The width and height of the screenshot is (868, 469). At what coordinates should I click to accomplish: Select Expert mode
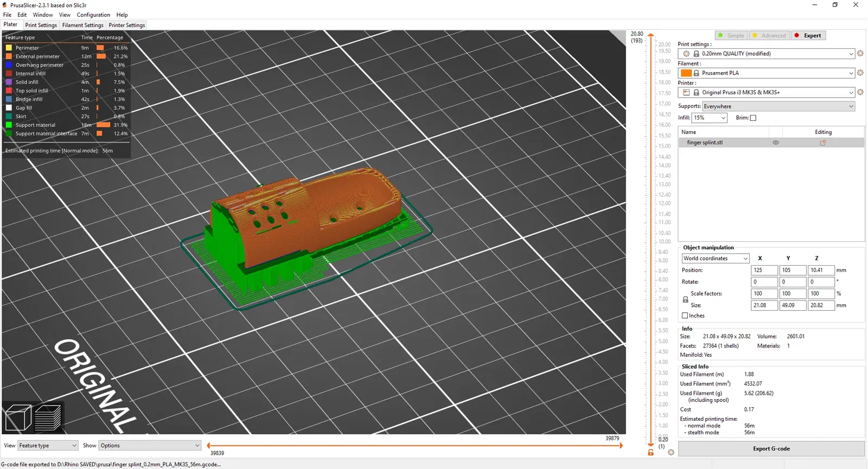pos(808,36)
